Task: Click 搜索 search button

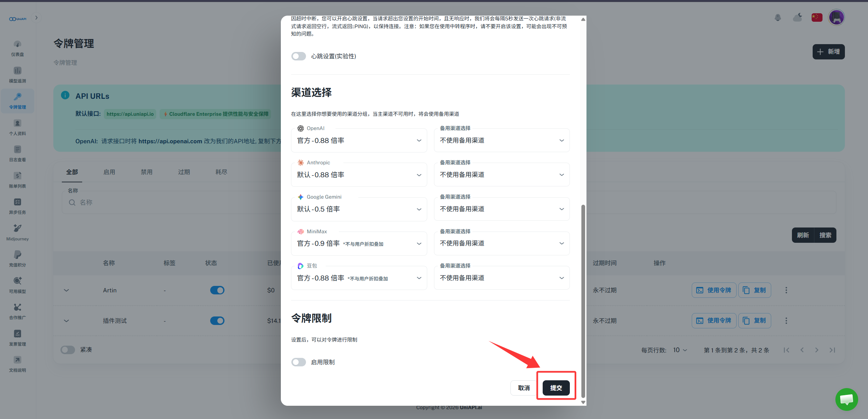Action: click(825, 235)
